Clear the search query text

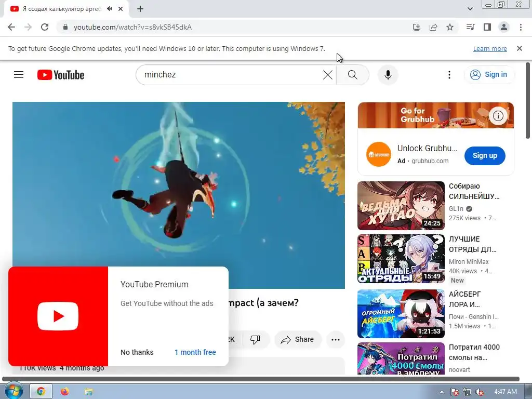(328, 75)
